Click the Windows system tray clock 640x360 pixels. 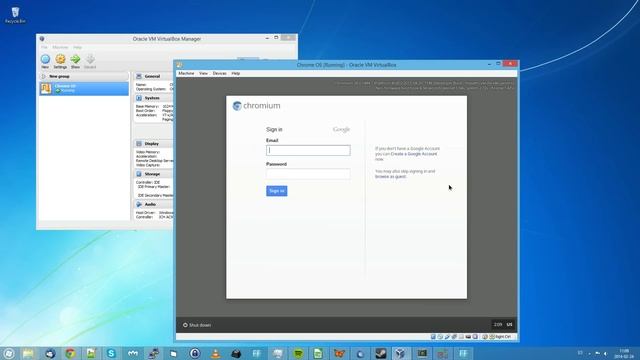point(624,353)
